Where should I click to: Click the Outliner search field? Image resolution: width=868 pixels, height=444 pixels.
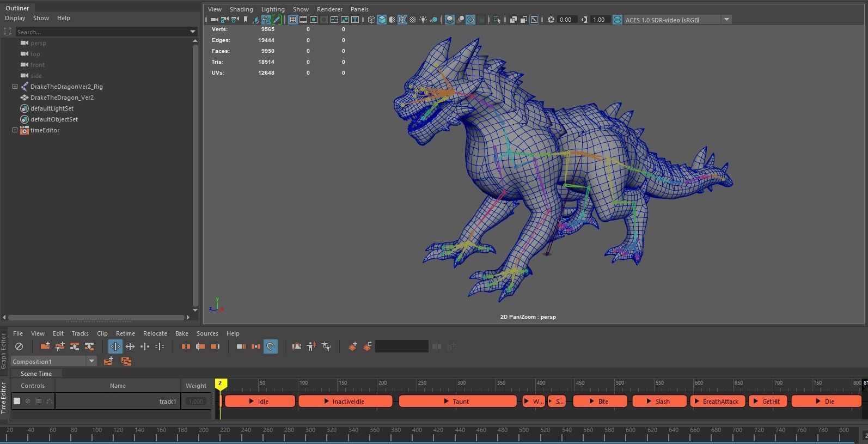pyautogui.click(x=102, y=32)
